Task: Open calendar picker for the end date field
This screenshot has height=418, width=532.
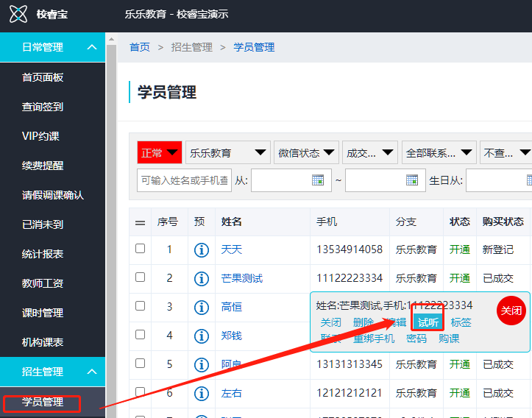Action: [x=412, y=180]
